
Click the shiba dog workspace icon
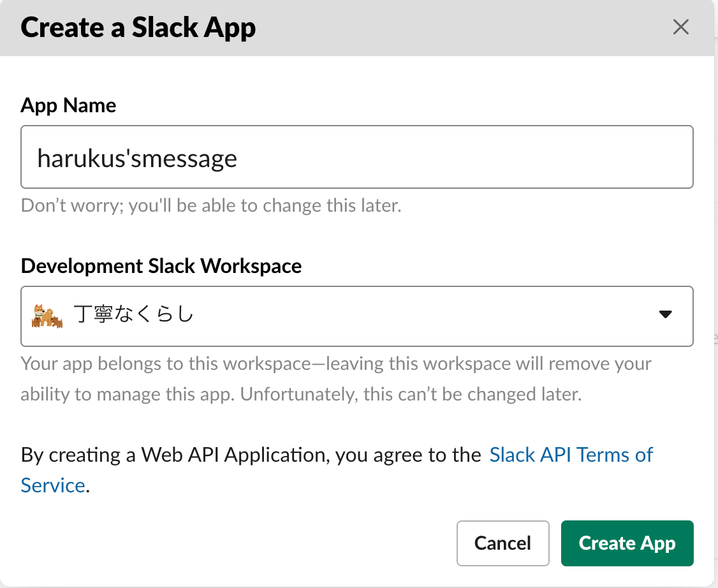pyautogui.click(x=47, y=316)
